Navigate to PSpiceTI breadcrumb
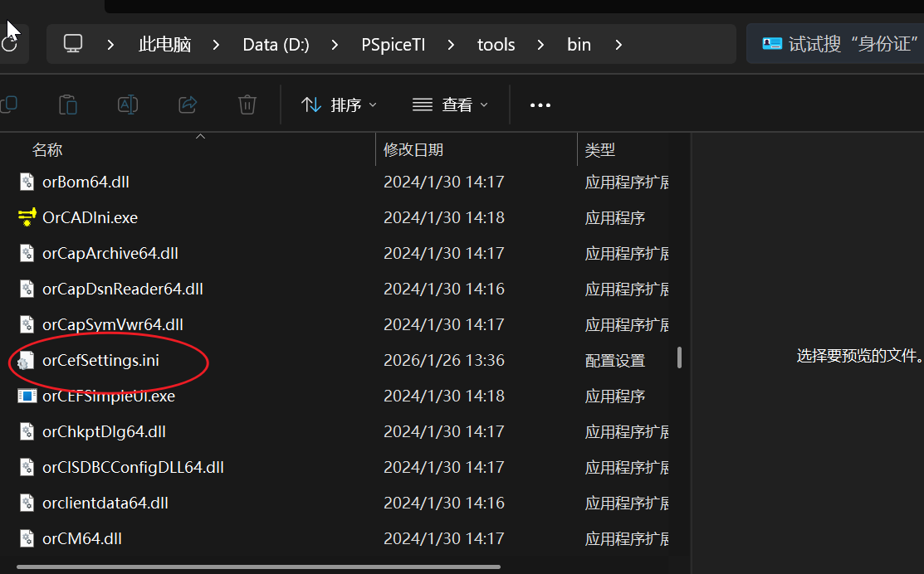 393,45
